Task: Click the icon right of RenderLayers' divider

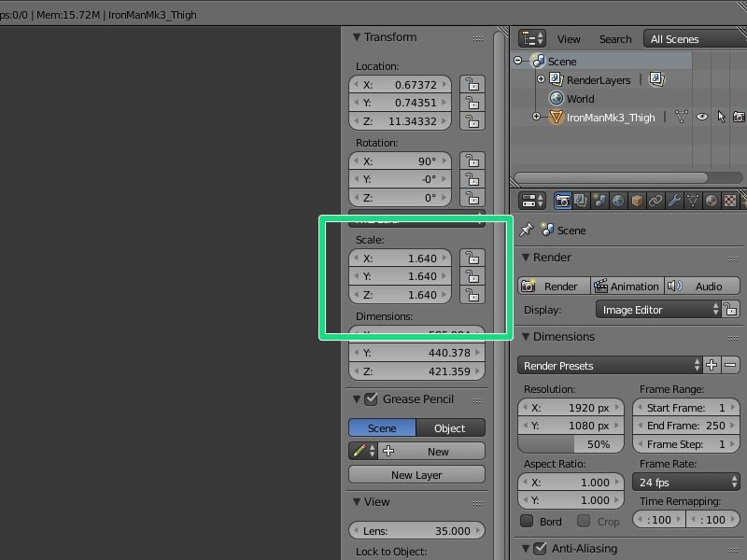Action: [x=657, y=79]
